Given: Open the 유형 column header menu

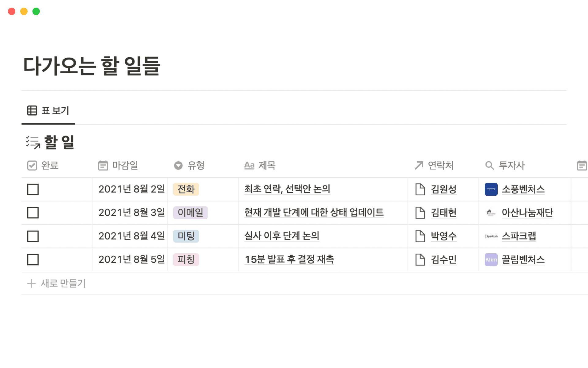Looking at the screenshot, I should tap(189, 166).
